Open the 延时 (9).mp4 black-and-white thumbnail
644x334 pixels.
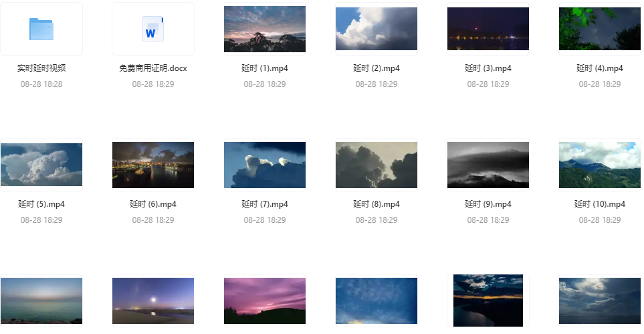pos(488,165)
